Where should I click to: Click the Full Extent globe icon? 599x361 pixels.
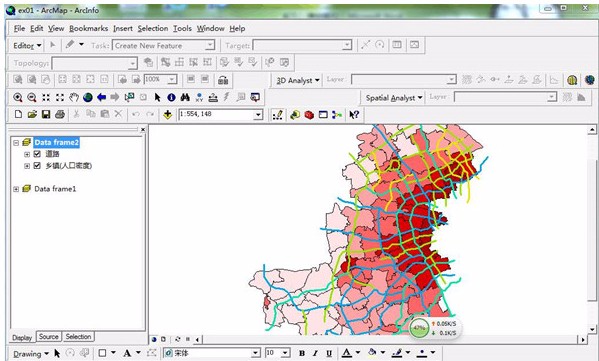(87, 97)
